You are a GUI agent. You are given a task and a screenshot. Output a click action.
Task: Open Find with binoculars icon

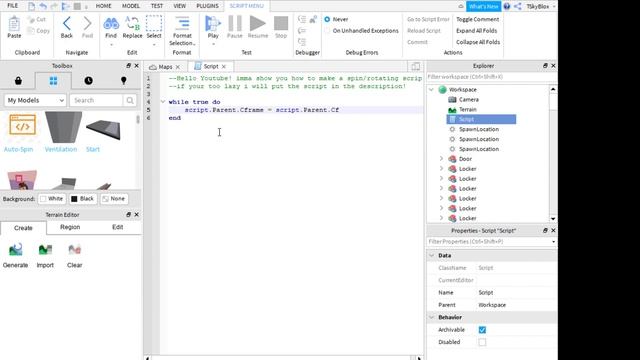pyautogui.click(x=111, y=24)
